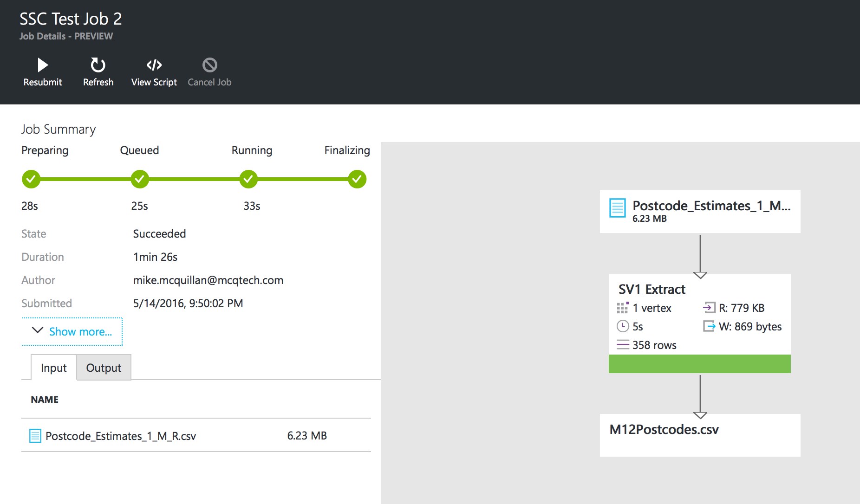Open Postcode_Estimates_1_M_R.csv input file row
Screen dimensions: 860x504
click(121, 436)
